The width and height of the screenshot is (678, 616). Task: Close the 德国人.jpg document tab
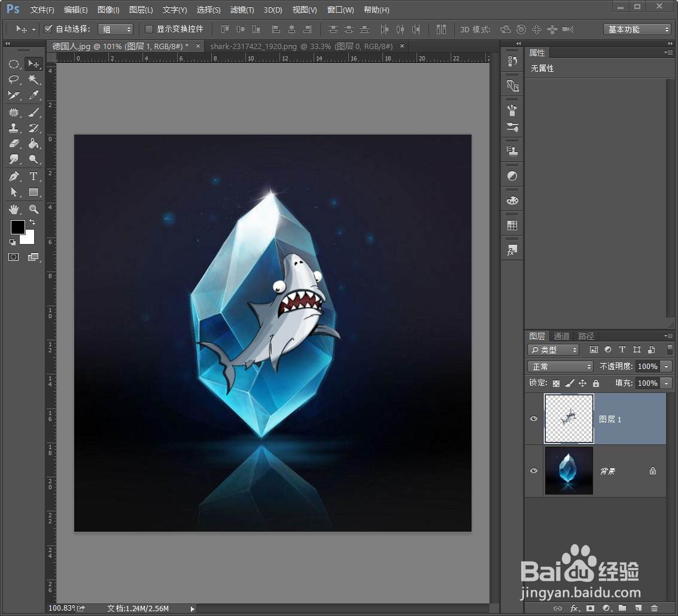click(198, 46)
